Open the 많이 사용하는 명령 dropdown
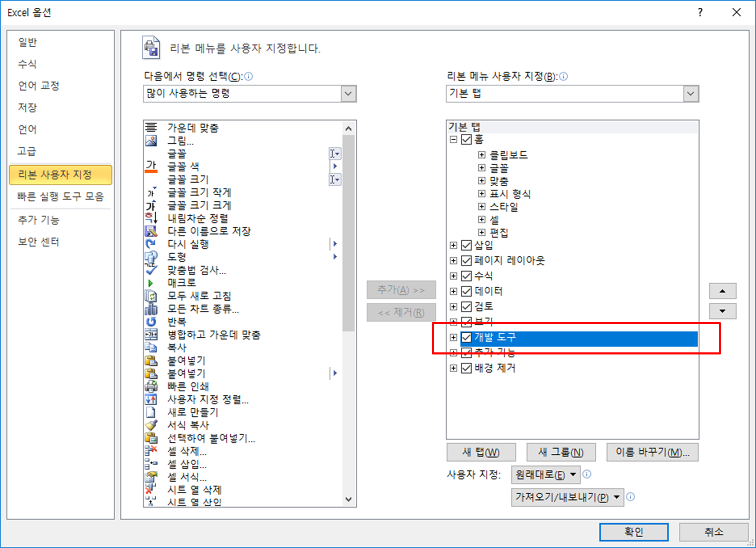 click(349, 94)
